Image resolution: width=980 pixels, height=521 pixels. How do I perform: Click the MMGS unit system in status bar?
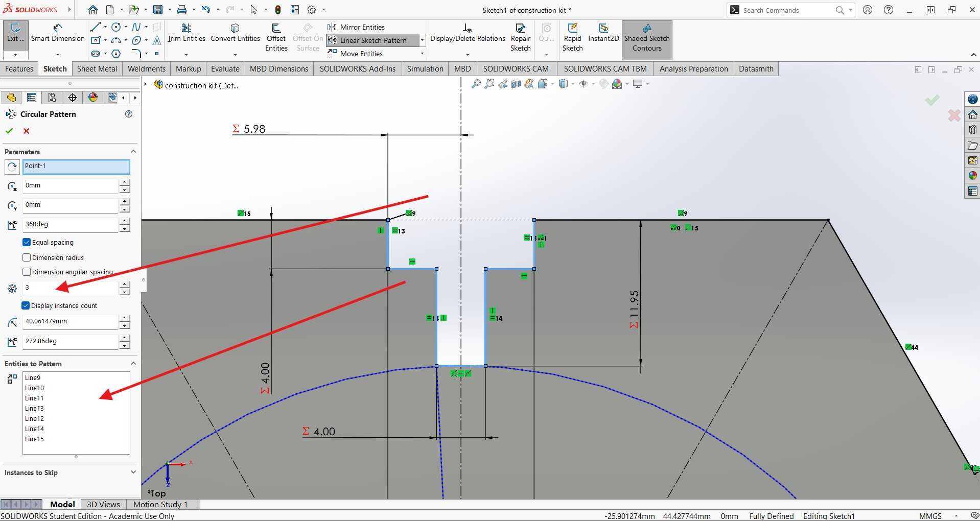tap(930, 516)
